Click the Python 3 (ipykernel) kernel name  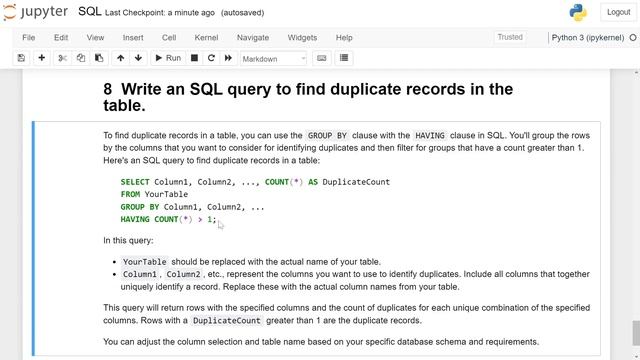tap(588, 38)
